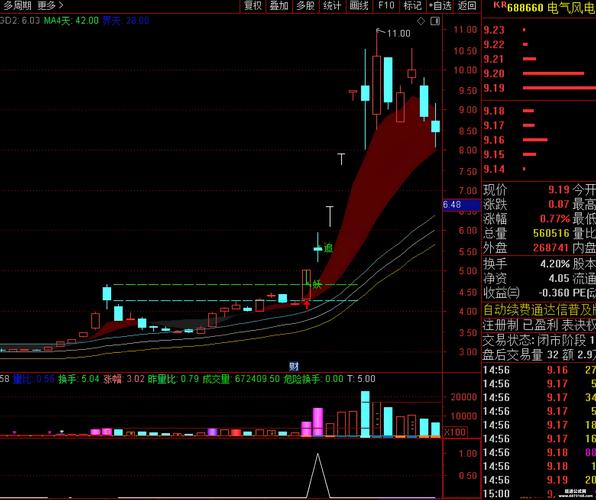Click the 外盘 268741 value
596x500 pixels.
point(551,248)
